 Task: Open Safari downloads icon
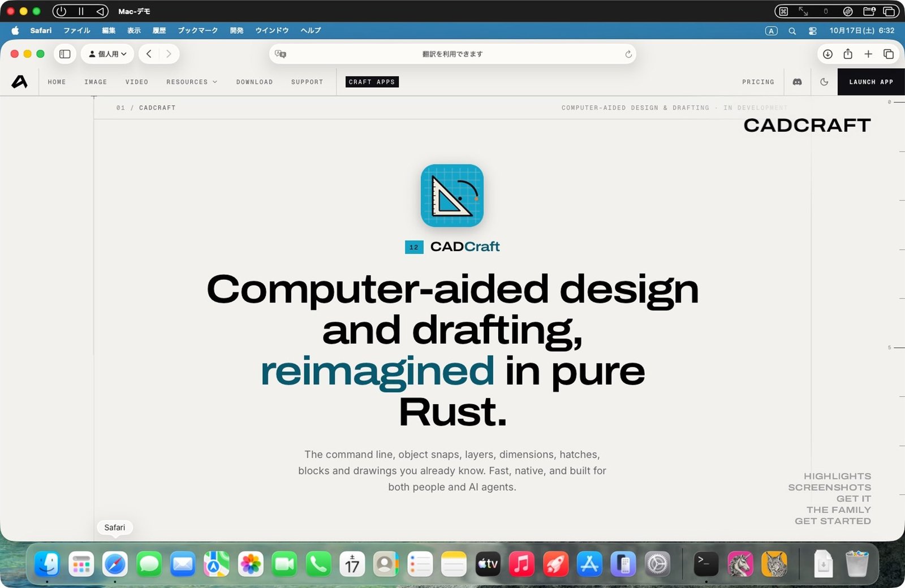pos(828,54)
